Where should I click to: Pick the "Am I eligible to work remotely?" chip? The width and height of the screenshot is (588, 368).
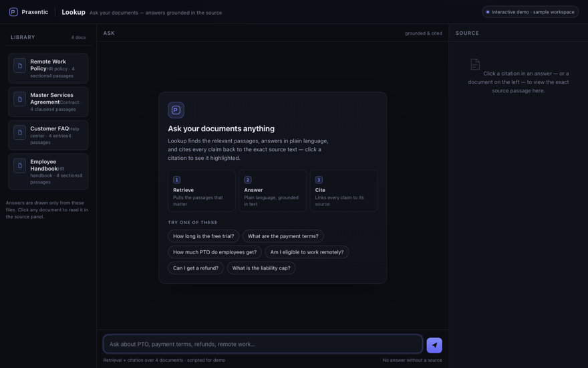point(307,252)
